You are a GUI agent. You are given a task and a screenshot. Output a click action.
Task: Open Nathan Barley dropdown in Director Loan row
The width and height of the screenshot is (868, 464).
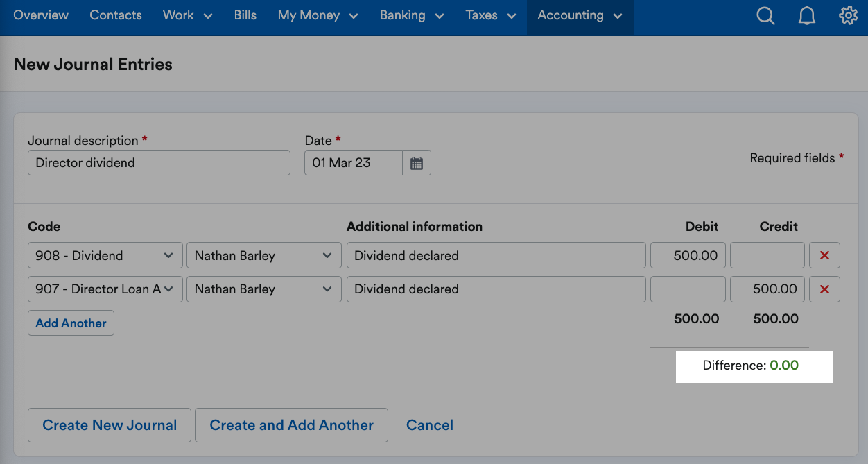tap(264, 289)
